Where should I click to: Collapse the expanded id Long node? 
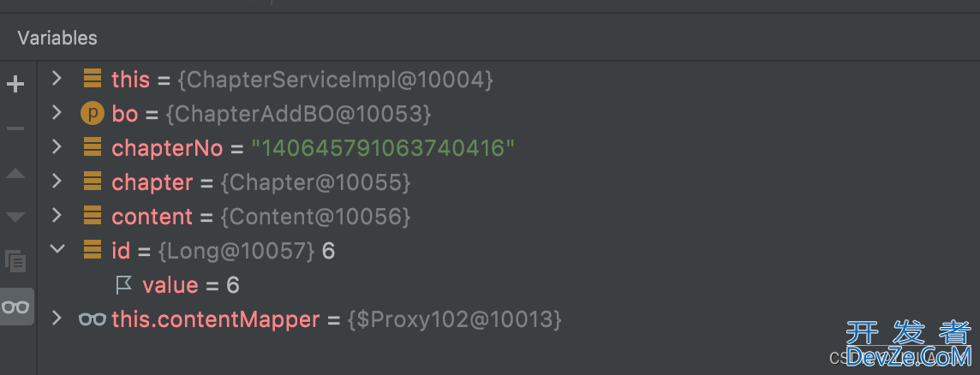tap(57, 249)
